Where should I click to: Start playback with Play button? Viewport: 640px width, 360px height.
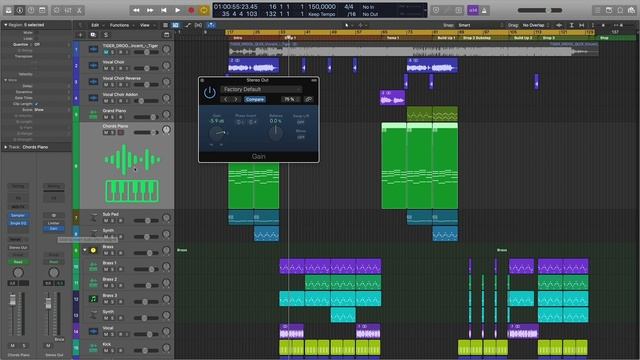pyautogui.click(x=178, y=10)
